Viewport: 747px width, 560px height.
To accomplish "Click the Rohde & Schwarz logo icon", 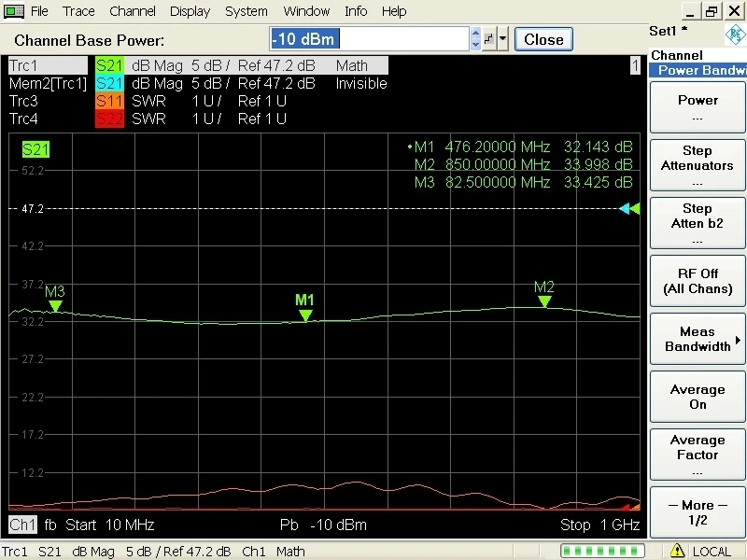I will click(x=736, y=37).
